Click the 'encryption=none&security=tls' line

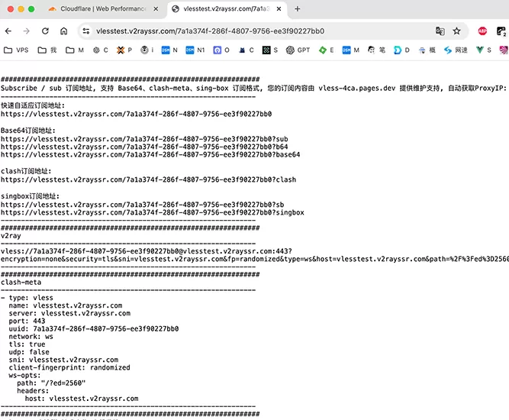point(255,259)
